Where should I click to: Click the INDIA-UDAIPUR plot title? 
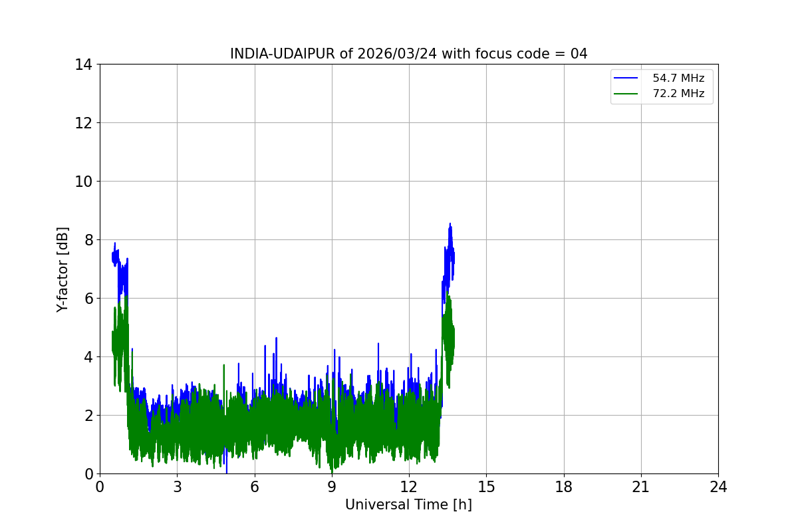(408, 54)
